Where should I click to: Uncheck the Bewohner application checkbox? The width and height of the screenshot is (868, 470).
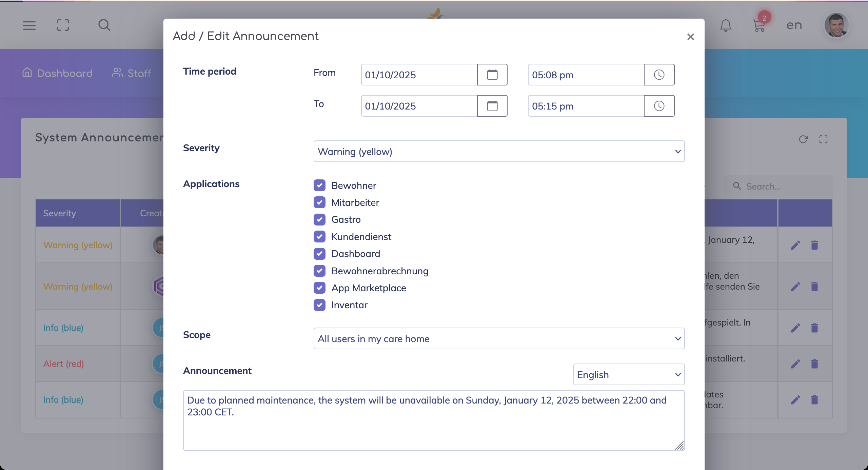(319, 185)
